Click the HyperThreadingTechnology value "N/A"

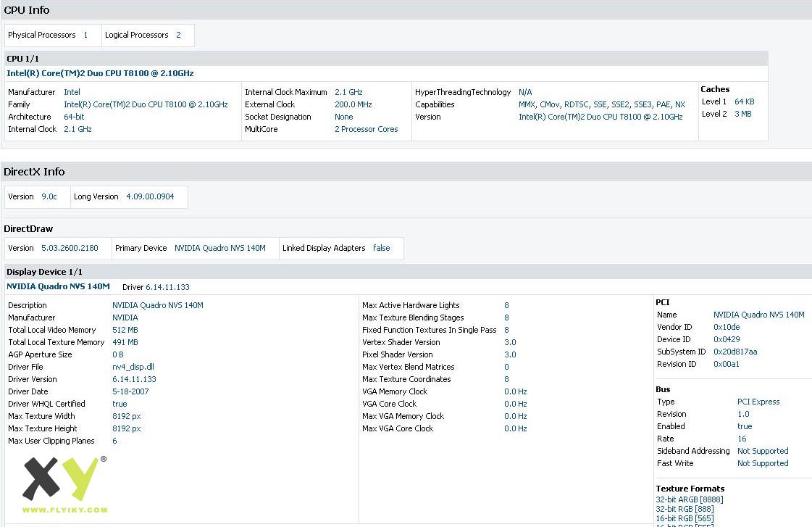click(x=525, y=92)
